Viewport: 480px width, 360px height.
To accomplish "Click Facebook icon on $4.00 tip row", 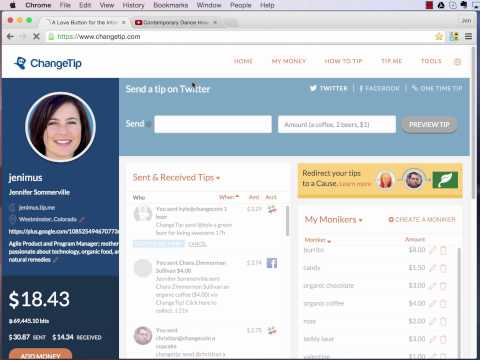I will tap(272, 263).
